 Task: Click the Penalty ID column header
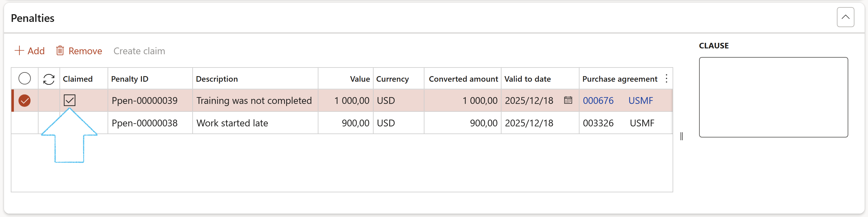[130, 79]
